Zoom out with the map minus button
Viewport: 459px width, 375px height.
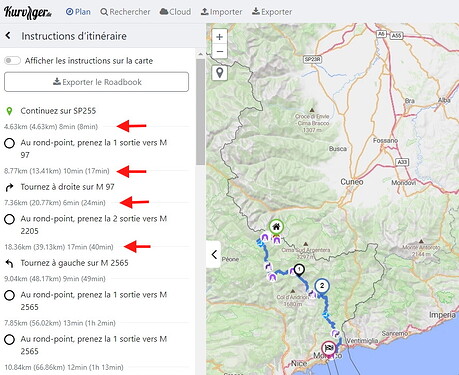pyautogui.click(x=219, y=52)
